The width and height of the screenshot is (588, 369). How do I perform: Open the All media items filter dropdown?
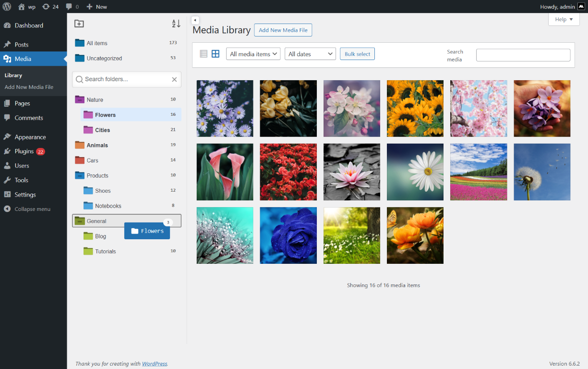coord(253,54)
